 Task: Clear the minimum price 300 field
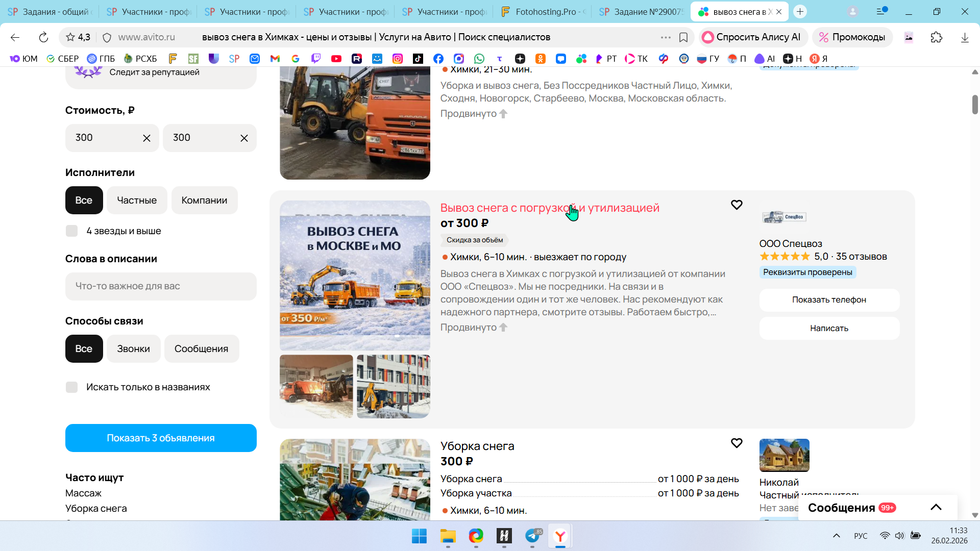[146, 138]
